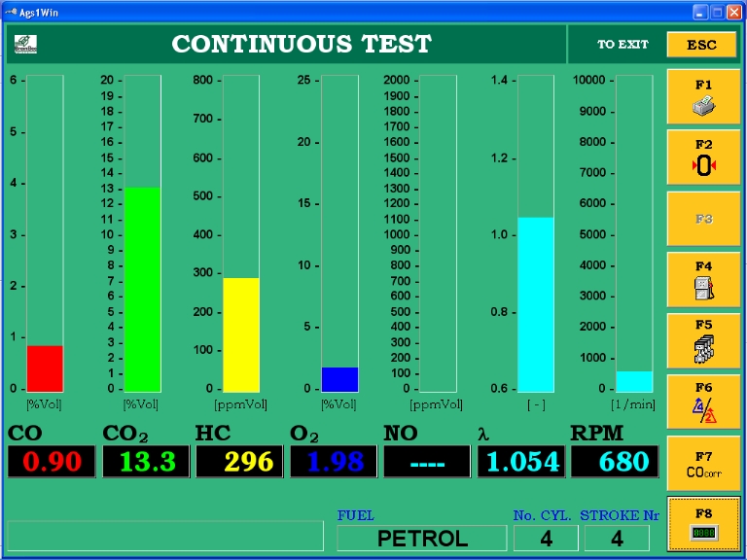
Task: Select the F8 digital display button
Action: coord(703,524)
